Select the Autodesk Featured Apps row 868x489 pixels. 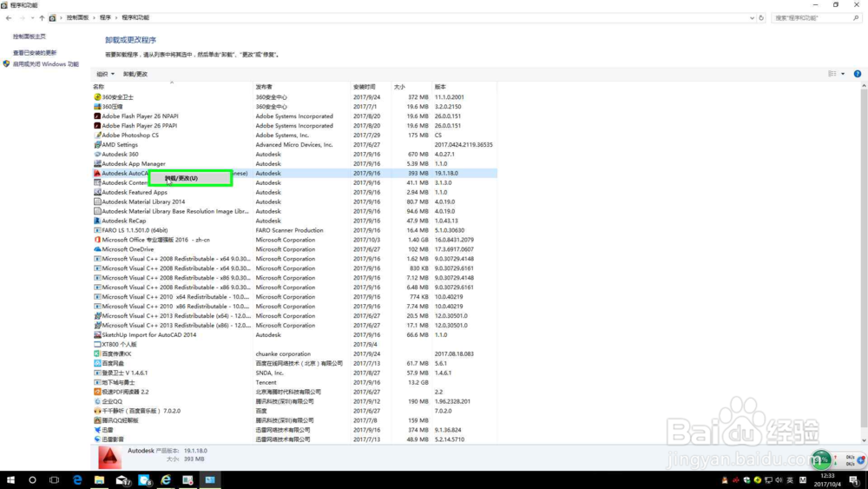click(294, 192)
